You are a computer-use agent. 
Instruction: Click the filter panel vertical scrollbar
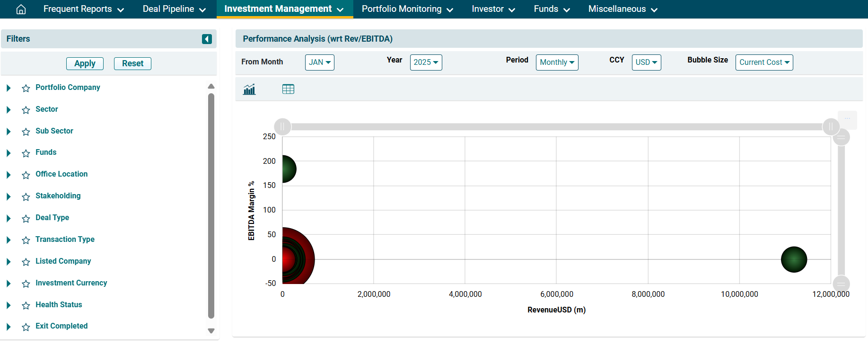211,206
